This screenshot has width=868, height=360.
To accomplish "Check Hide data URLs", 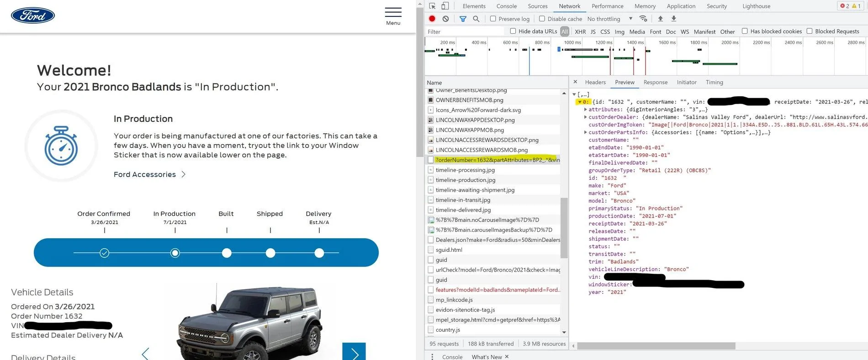I will click(x=513, y=31).
